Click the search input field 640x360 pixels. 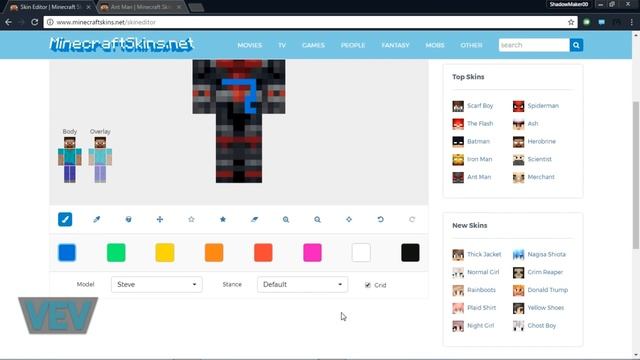[534, 45]
